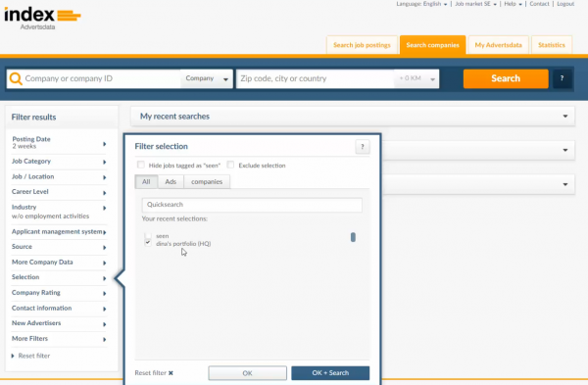Click Reset filter in the sidebar
This screenshot has width=588, height=385.
tap(34, 356)
